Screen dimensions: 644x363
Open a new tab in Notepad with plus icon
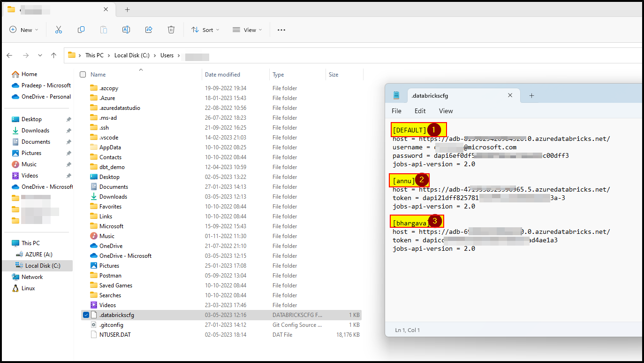click(531, 95)
